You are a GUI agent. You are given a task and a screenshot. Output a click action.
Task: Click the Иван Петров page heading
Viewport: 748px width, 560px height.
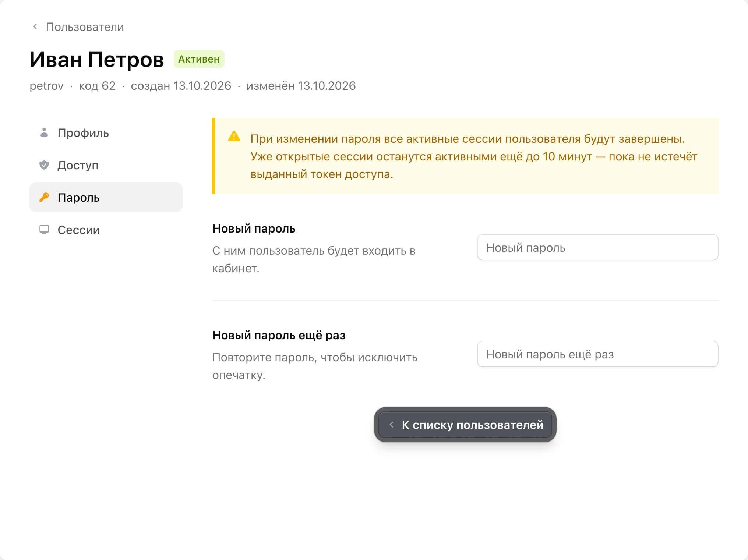click(x=97, y=59)
